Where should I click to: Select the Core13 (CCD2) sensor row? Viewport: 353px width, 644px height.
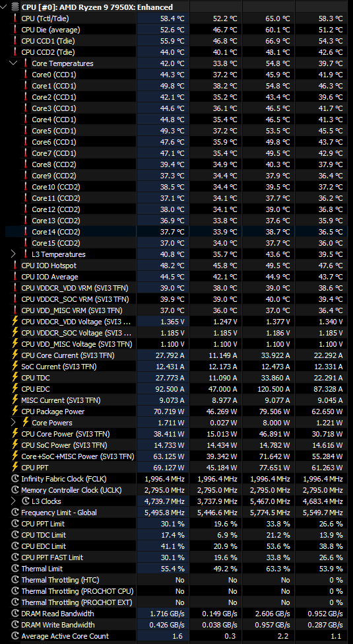pyautogui.click(x=177, y=221)
